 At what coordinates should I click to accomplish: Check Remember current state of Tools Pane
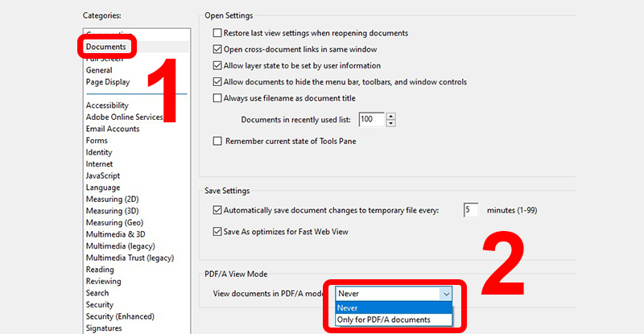click(x=217, y=142)
